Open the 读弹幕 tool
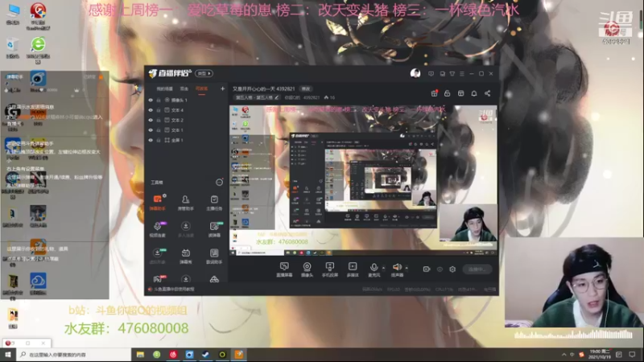The image size is (644, 362). point(214,229)
